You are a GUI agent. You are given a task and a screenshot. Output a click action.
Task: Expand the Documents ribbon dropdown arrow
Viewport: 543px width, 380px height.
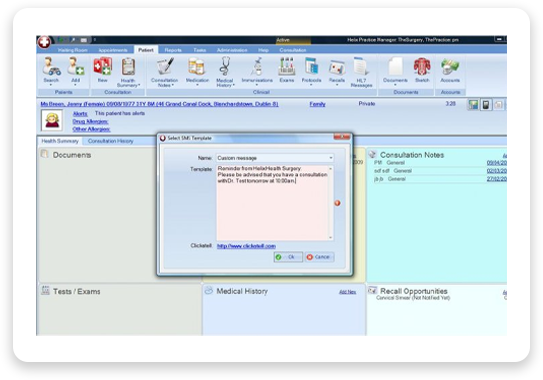(395, 85)
